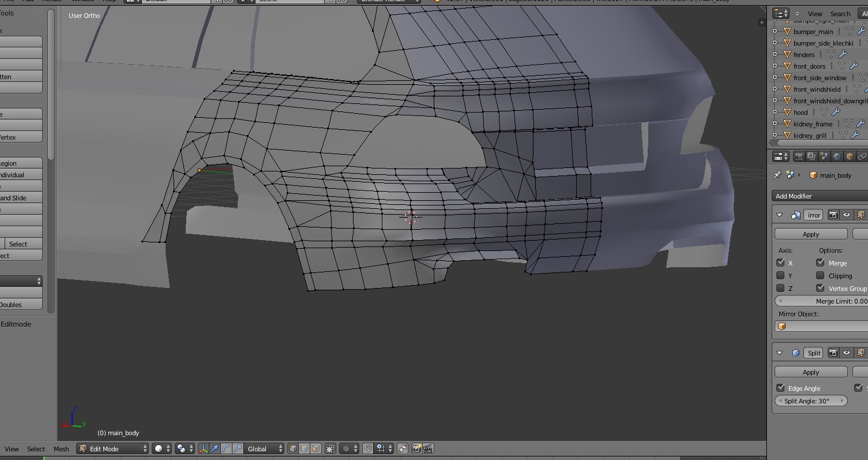Screen dimensions: 868x460
Task: Click the wrench icon on hood row
Action: point(836,112)
